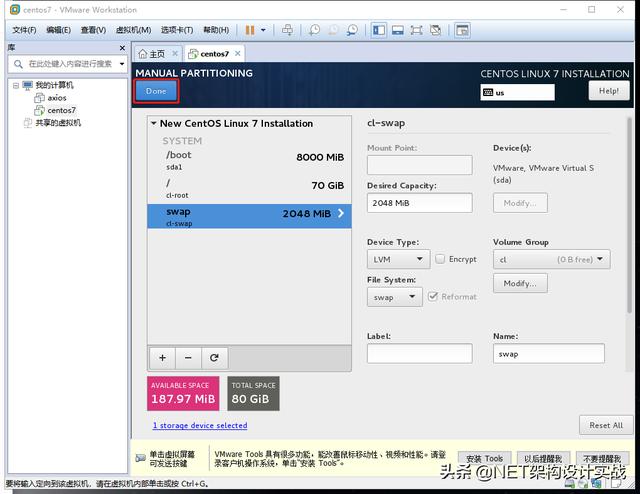The height and width of the screenshot is (494, 640).
Task: Select the swap partition row
Action: tap(249, 216)
